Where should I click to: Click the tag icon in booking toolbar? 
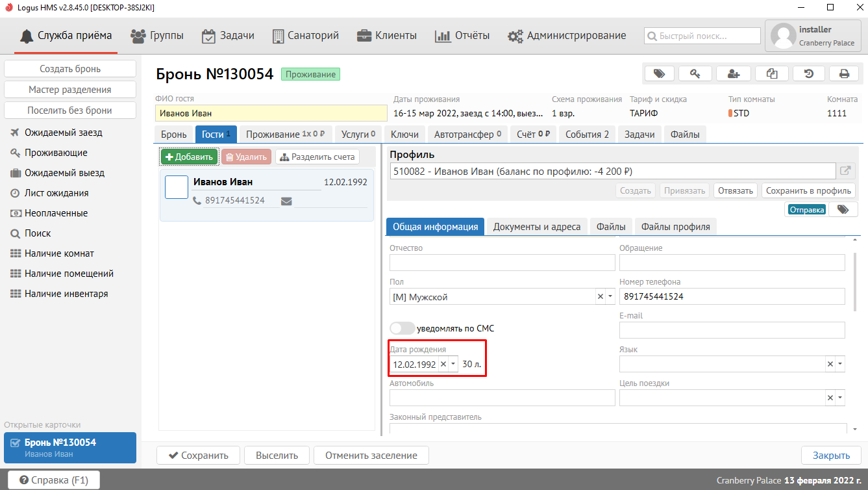[x=660, y=73]
